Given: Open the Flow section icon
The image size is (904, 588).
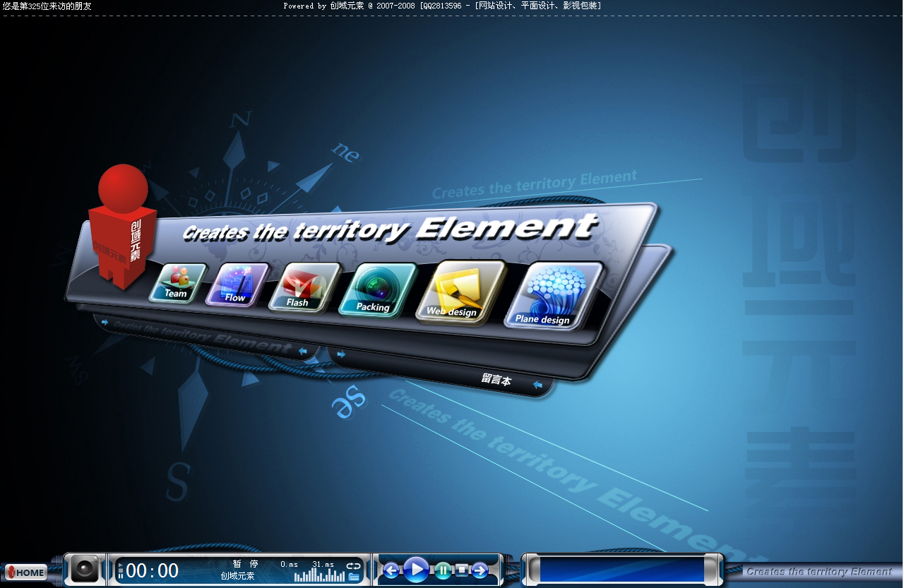Looking at the screenshot, I should 238,284.
